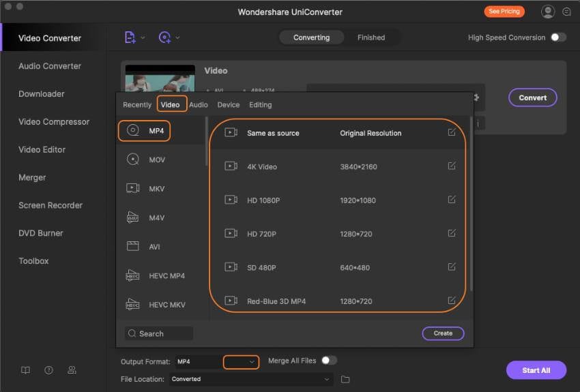Open the Finished tab
Viewport: 580px width, 392px height.
[x=371, y=37]
